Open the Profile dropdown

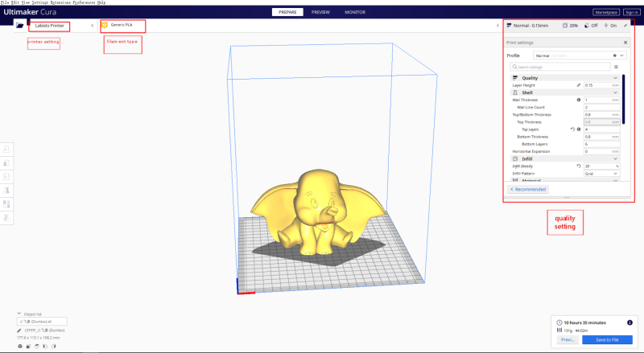tap(580, 55)
